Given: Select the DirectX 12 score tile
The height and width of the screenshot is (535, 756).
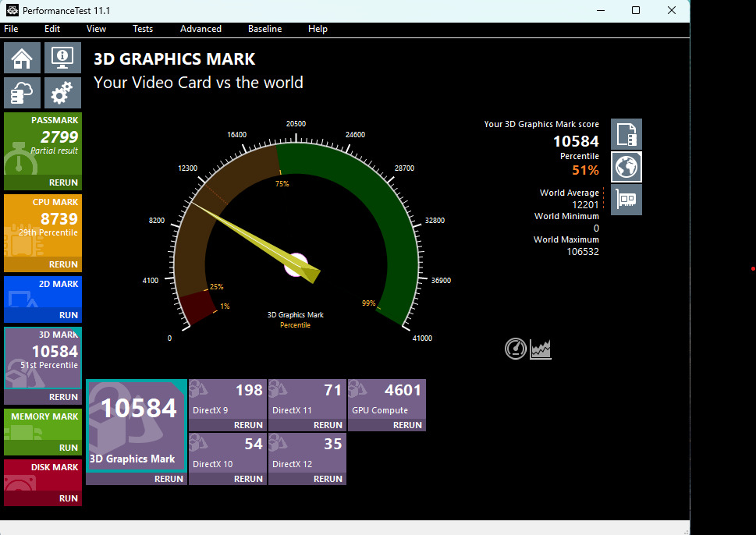Looking at the screenshot, I should (307, 453).
